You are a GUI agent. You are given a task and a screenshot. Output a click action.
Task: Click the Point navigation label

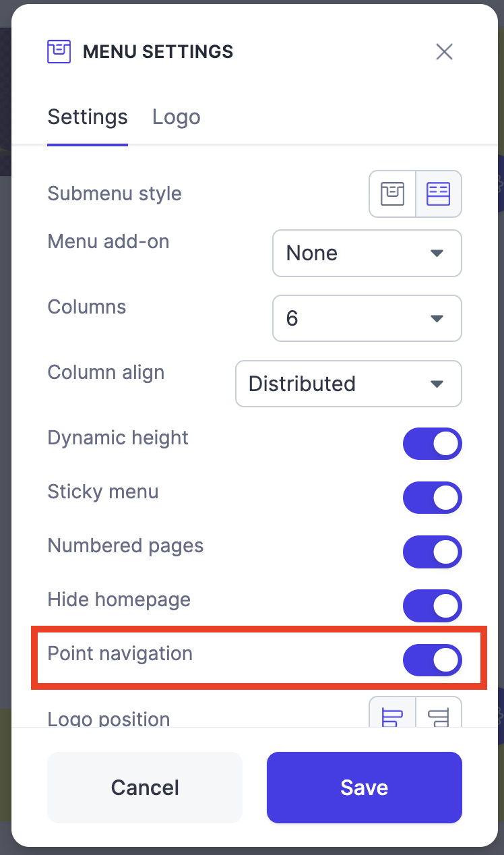pyautogui.click(x=120, y=653)
